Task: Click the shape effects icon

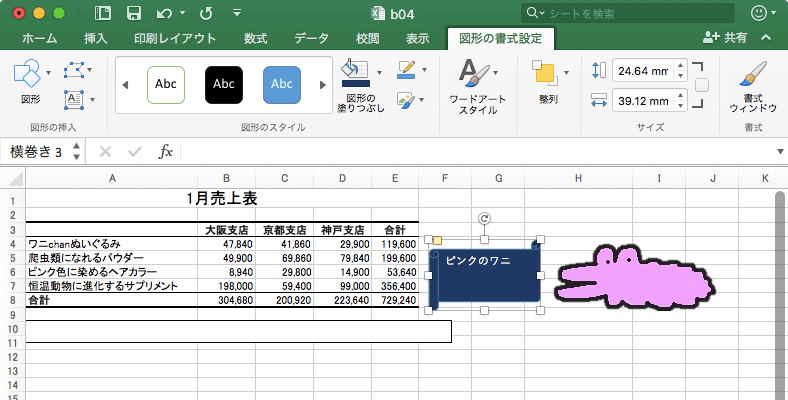Action: coord(406,99)
